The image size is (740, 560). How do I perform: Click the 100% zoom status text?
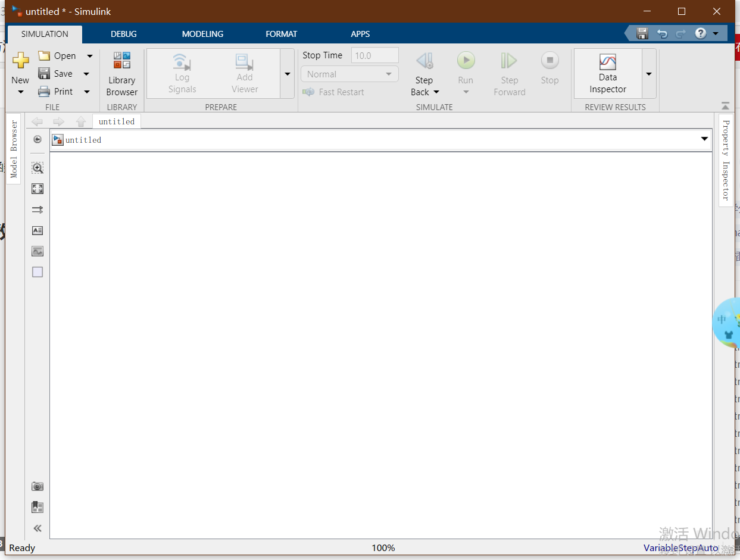(x=383, y=548)
